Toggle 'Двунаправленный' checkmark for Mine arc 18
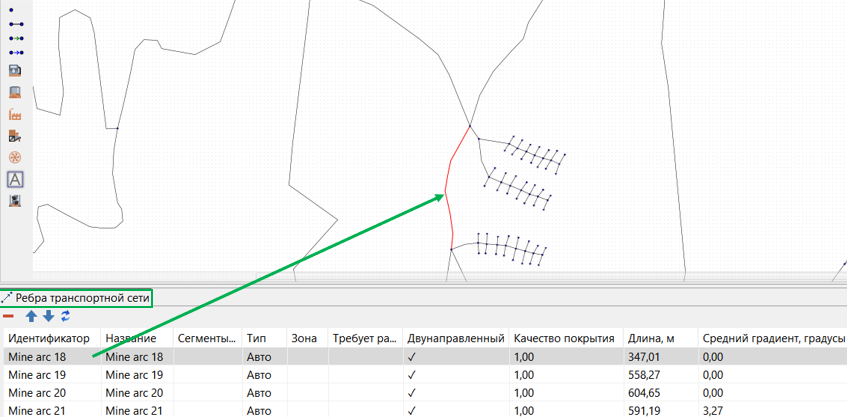This screenshot has height=417, width=847. pyautogui.click(x=412, y=357)
